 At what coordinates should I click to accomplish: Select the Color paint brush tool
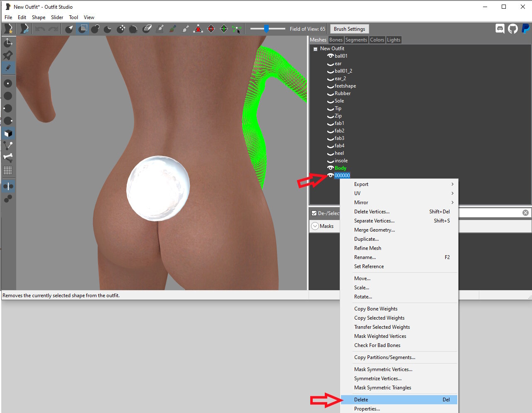173,29
